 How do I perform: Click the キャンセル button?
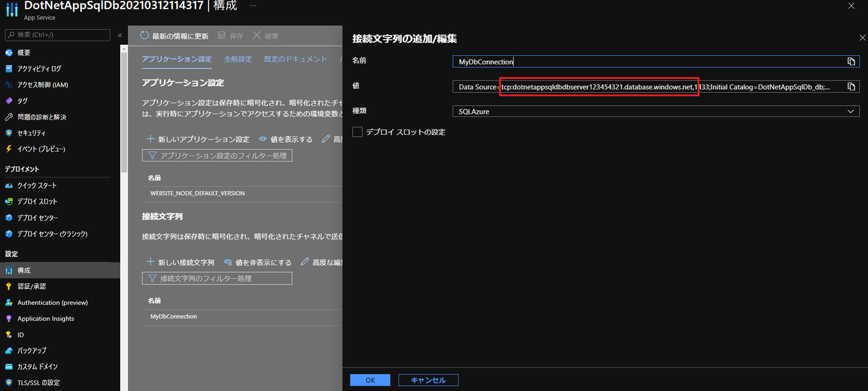tap(428, 380)
